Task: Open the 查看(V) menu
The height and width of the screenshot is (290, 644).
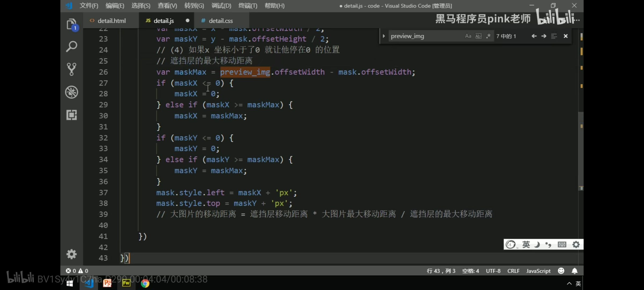Action: tap(167, 6)
